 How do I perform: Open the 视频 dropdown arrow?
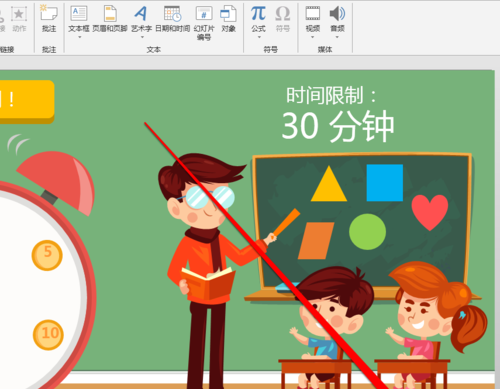(312, 37)
